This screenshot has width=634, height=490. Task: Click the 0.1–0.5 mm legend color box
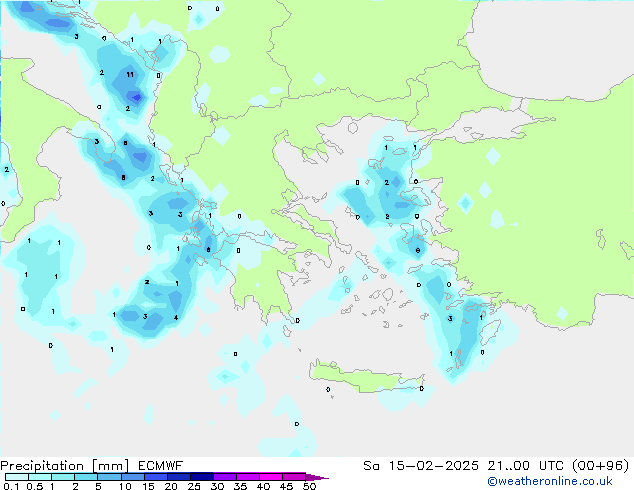(17, 477)
